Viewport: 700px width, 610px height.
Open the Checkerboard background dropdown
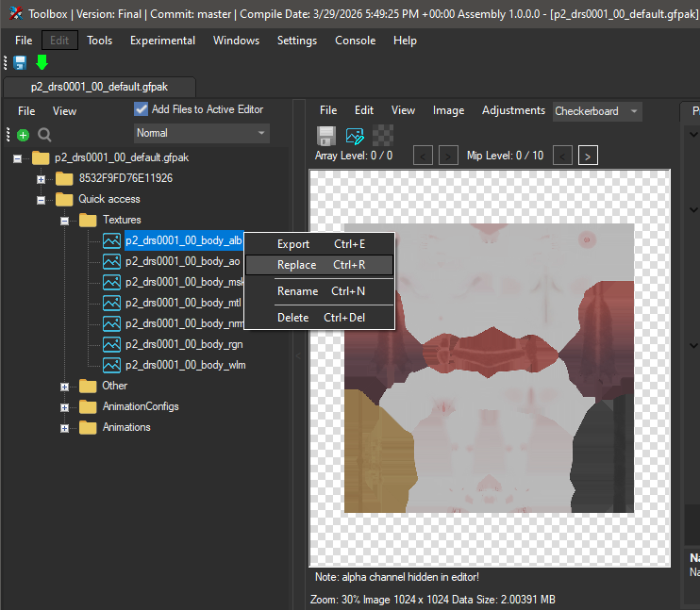[x=597, y=111]
